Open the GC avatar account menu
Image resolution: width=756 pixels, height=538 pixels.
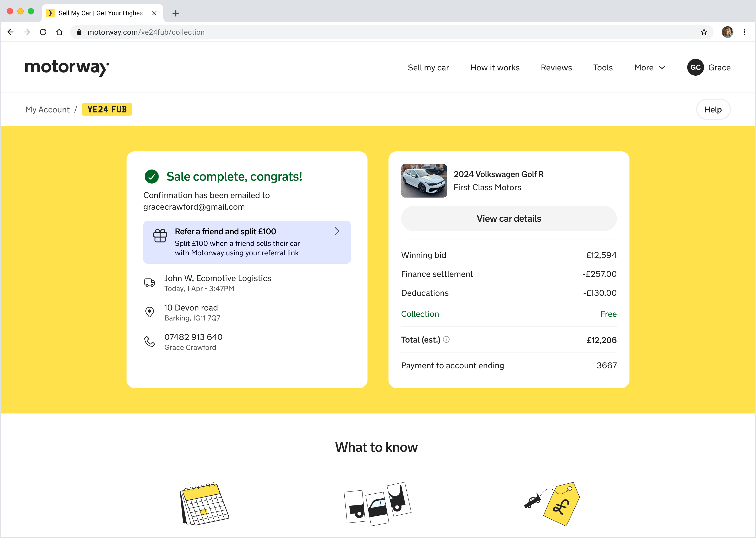click(x=695, y=68)
